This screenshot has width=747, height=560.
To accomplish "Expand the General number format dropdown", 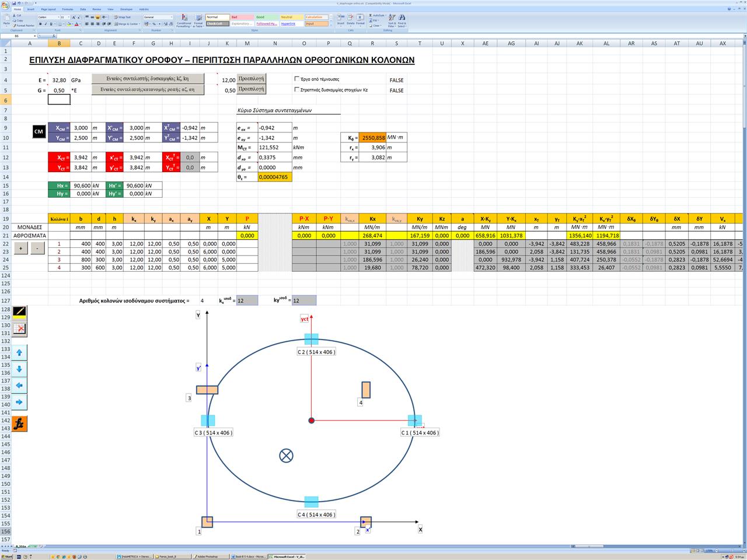I will 171,17.
